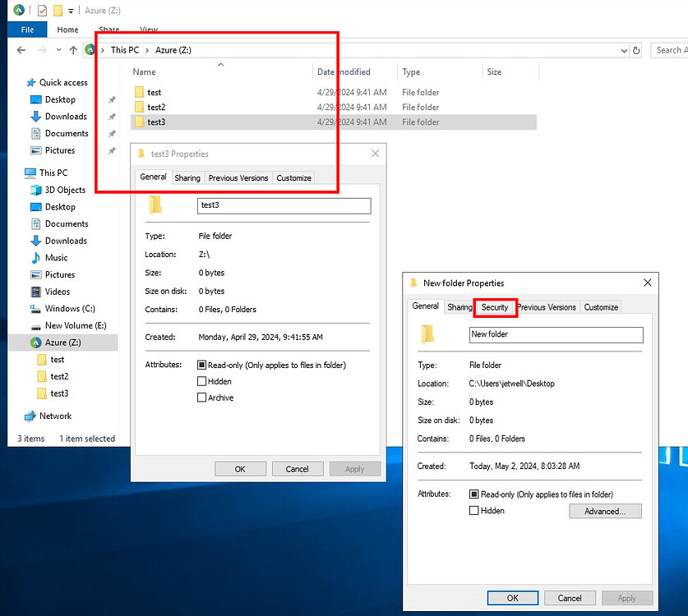Click the Up arrow navigation icon
Image resolution: width=688 pixels, height=616 pixels.
pos(73,50)
